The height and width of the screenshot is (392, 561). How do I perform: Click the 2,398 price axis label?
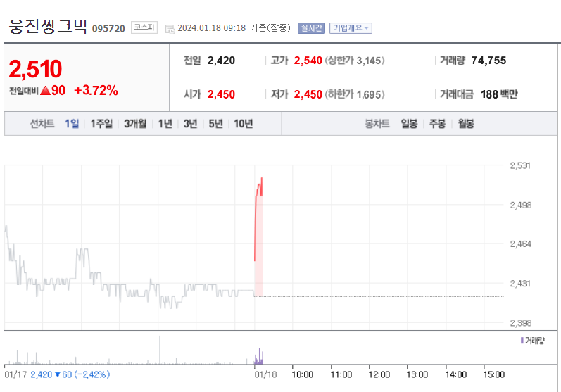(521, 323)
